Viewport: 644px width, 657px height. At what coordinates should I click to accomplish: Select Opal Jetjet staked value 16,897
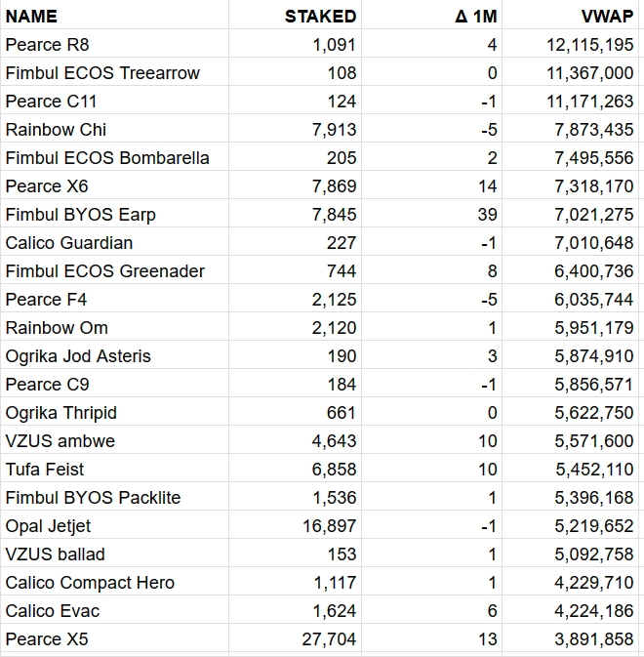pos(330,526)
